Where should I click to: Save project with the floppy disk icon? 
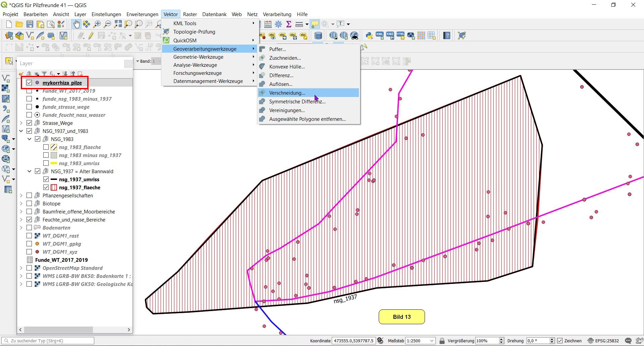pyautogui.click(x=30, y=24)
